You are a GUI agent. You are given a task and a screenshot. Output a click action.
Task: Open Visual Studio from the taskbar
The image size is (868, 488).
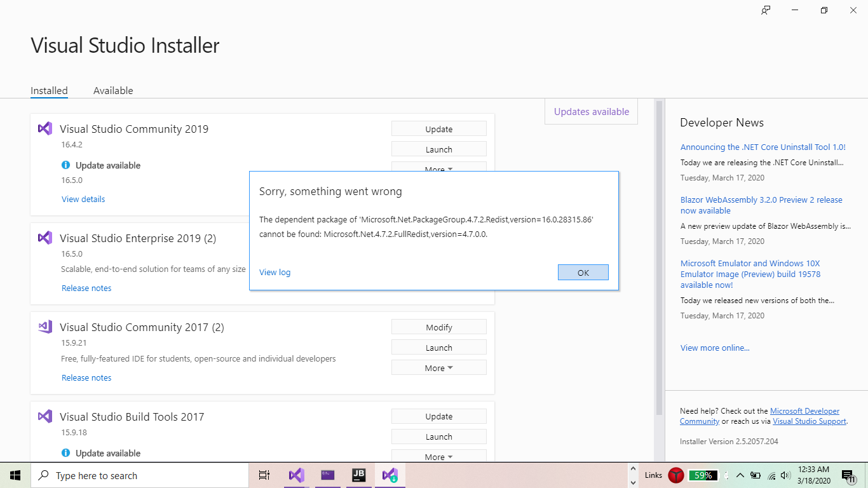tap(296, 475)
